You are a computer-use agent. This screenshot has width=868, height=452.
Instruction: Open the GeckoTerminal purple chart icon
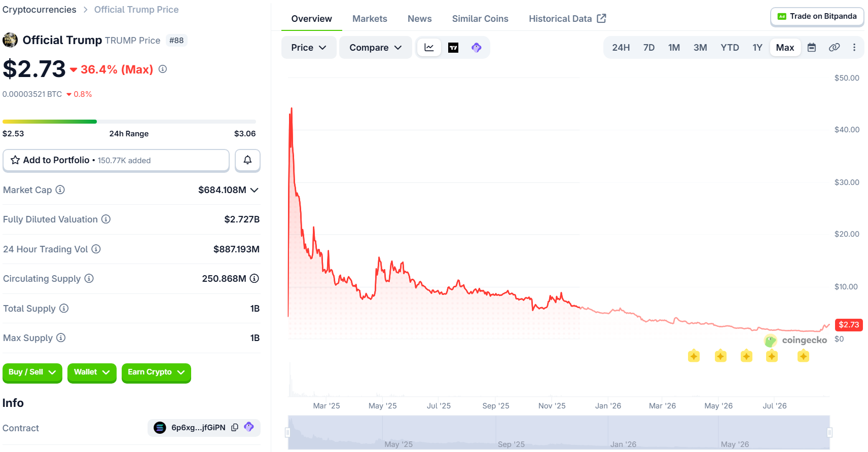tap(476, 48)
